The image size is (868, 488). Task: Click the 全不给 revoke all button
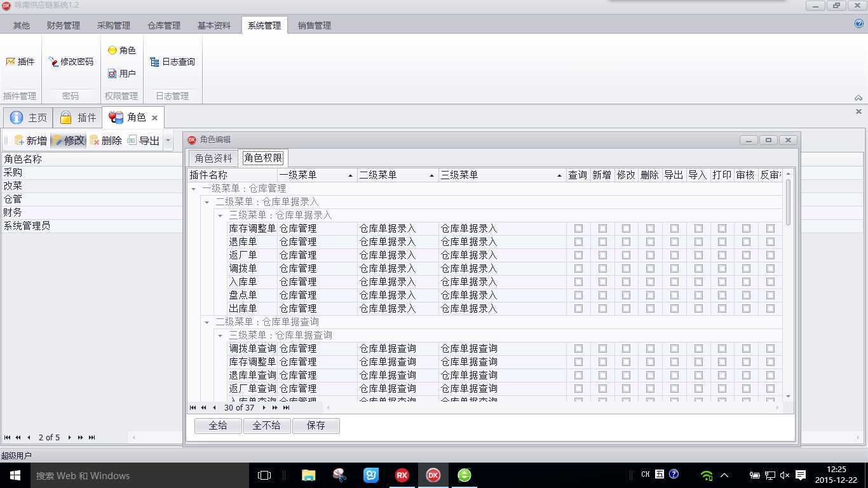(x=266, y=426)
